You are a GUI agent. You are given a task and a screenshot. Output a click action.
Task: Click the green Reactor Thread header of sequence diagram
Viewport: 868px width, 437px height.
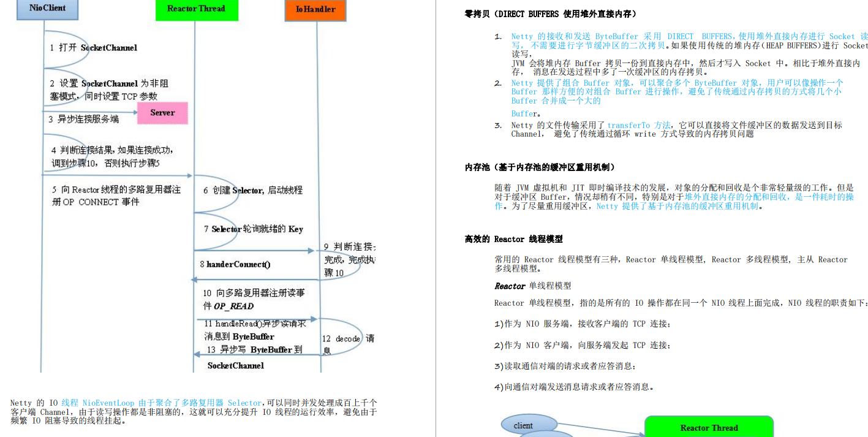pyautogui.click(x=196, y=10)
